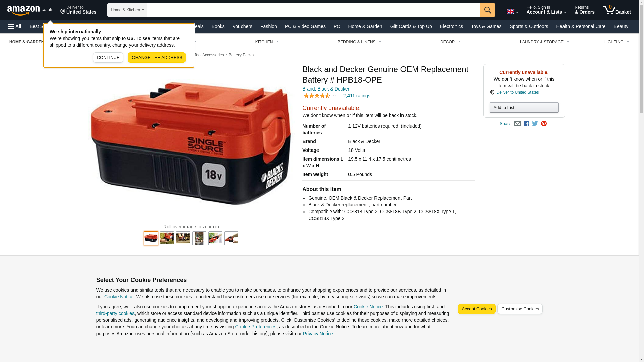Open the All hamburger menu
644x362 pixels.
pos(15,26)
